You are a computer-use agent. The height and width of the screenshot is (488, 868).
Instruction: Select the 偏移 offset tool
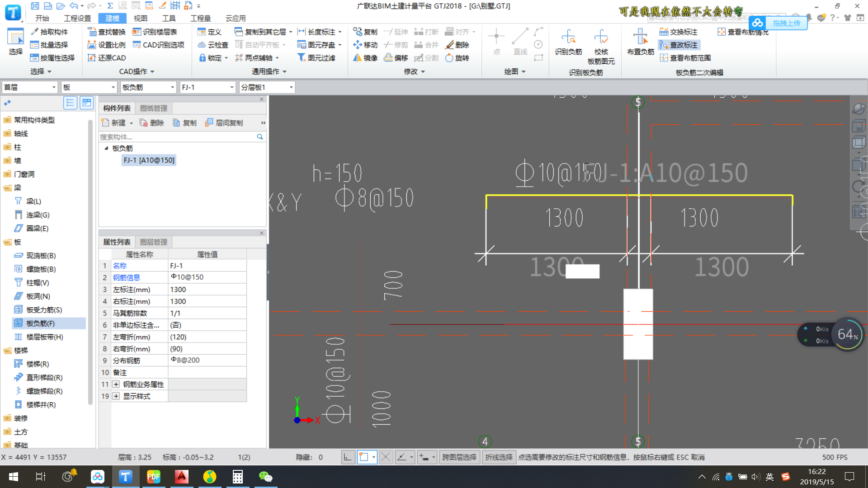[x=396, y=58]
